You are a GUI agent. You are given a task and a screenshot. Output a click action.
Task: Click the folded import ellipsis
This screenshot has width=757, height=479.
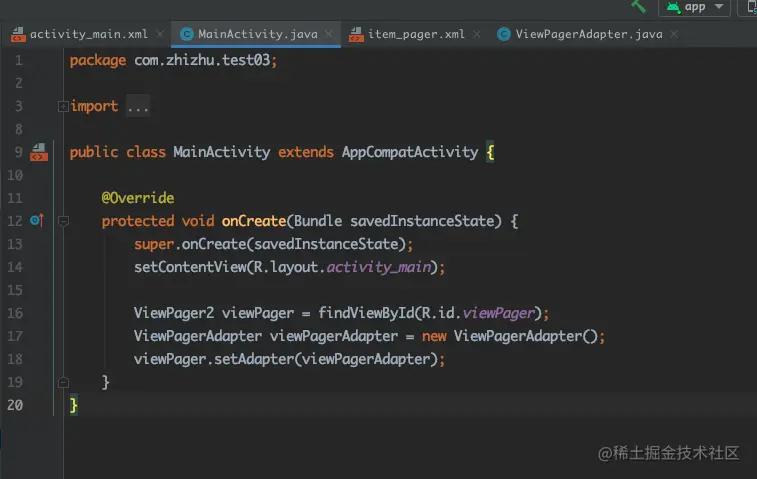click(x=138, y=107)
